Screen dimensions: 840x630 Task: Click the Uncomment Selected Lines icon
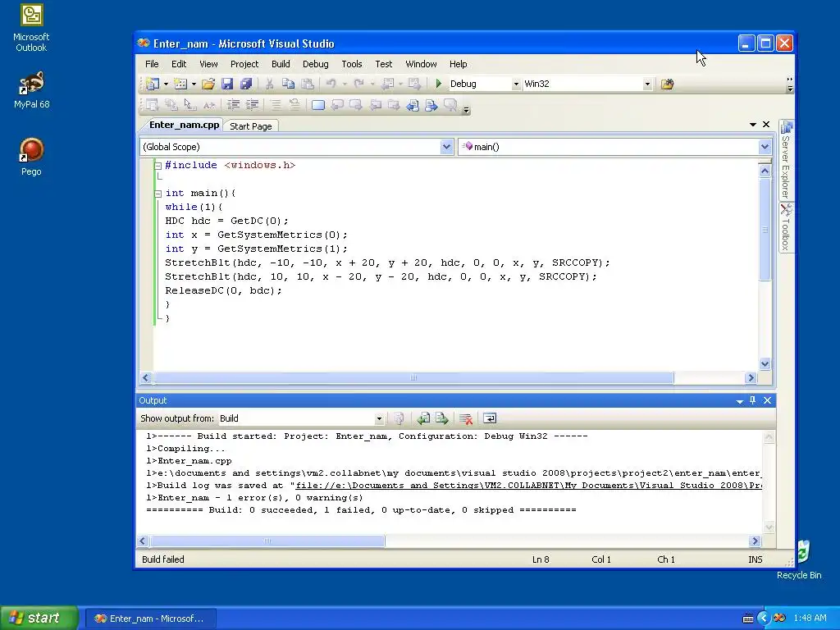tap(294, 105)
